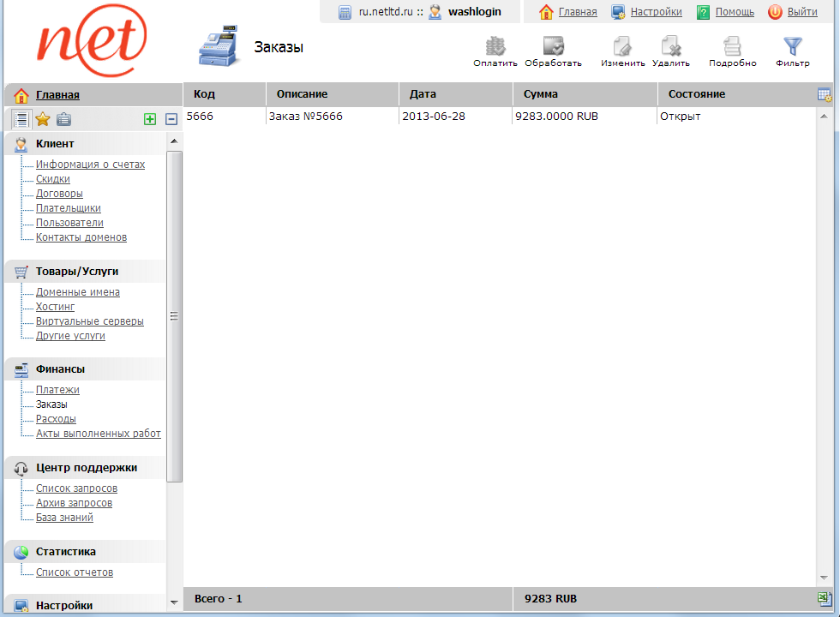Sort table by the Сумма column header
Viewport: 840px width, 617px height.
(x=541, y=94)
